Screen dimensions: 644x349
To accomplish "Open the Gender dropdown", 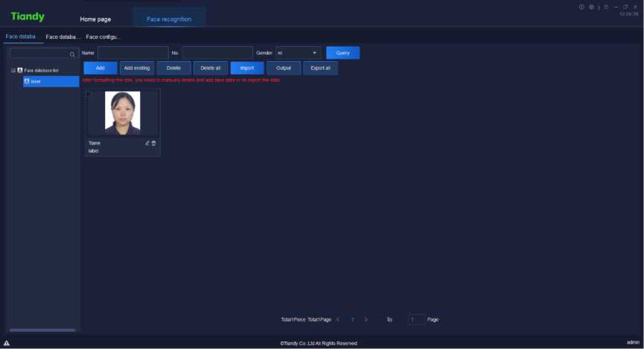I will pyautogui.click(x=298, y=53).
